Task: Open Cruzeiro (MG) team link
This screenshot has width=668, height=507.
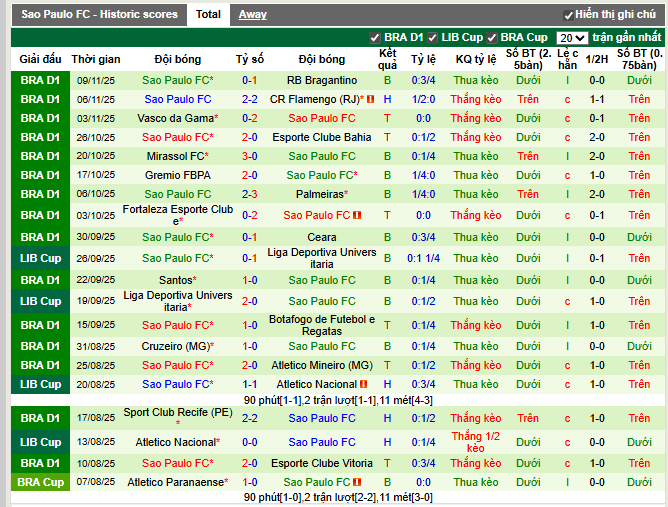Action: 176,346
